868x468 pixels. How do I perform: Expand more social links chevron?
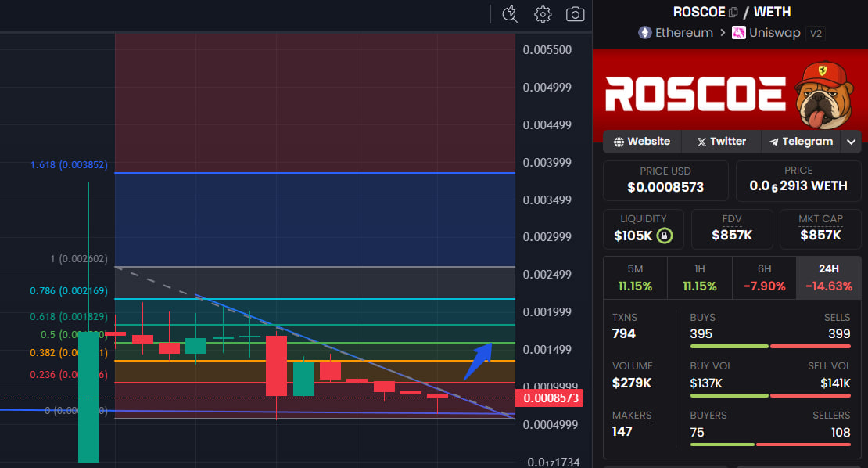851,142
